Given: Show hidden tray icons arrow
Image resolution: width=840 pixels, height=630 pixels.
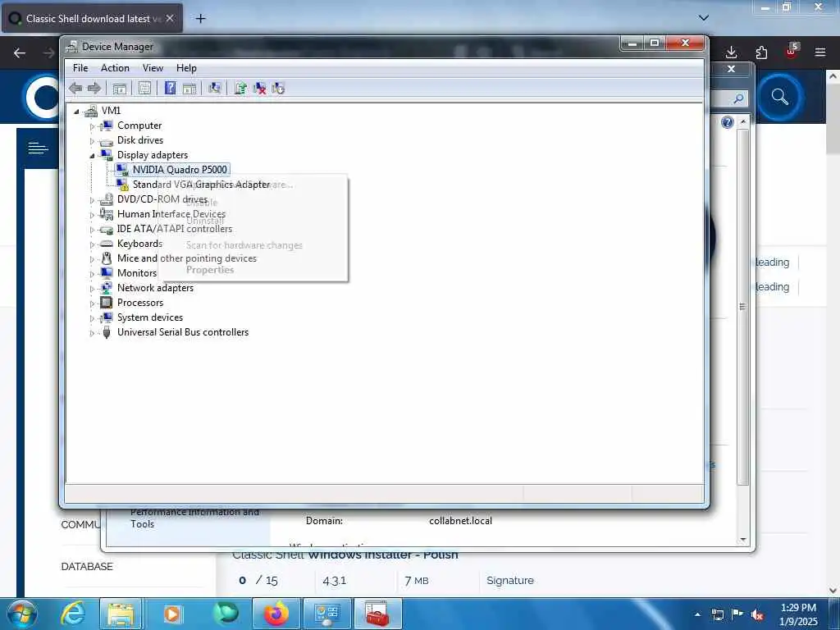Looking at the screenshot, I should 697,615.
